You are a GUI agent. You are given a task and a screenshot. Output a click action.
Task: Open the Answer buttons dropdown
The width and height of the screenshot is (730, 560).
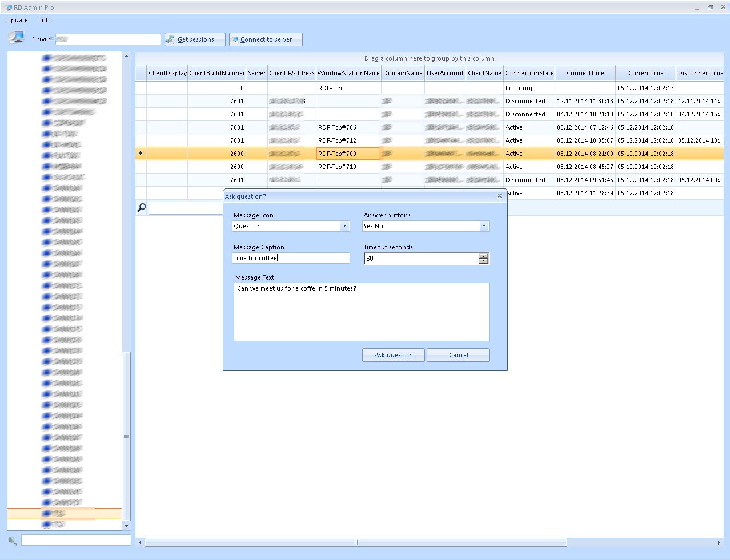click(x=484, y=226)
